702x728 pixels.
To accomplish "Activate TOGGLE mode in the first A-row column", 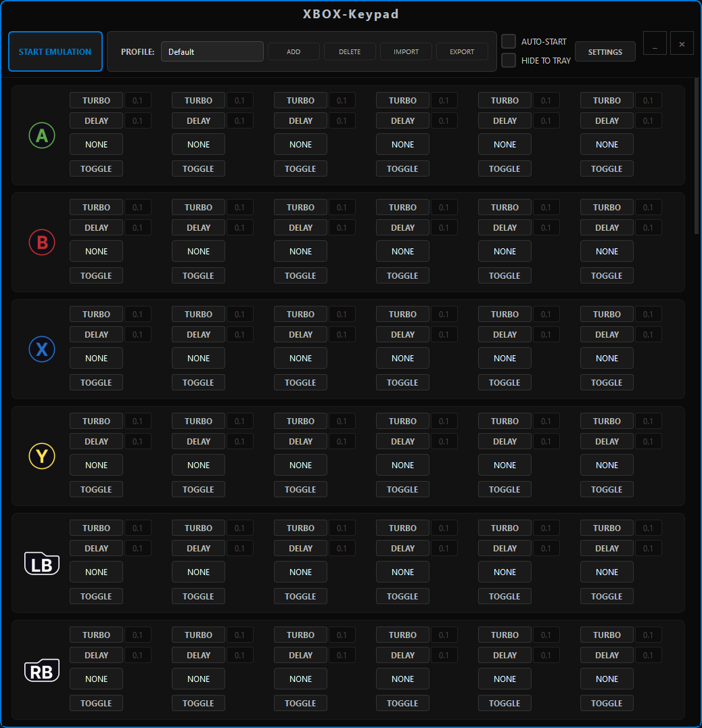I will [96, 168].
